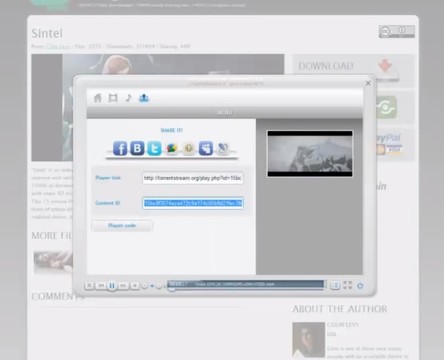
Task: Select the Content ID text field
Action: 193,203
